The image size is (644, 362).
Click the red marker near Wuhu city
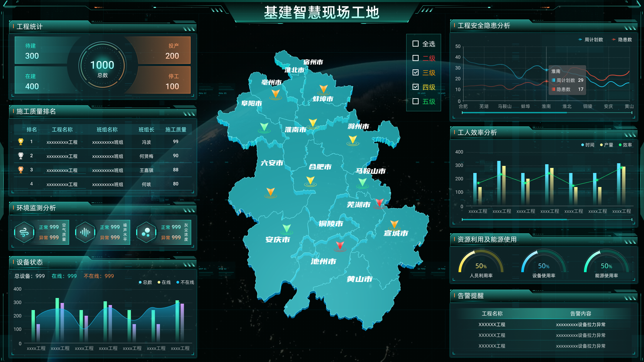point(379,203)
